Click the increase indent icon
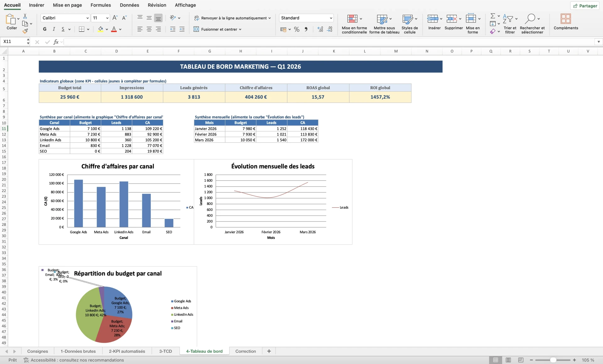Screen dimensions: 603x364 (182, 29)
